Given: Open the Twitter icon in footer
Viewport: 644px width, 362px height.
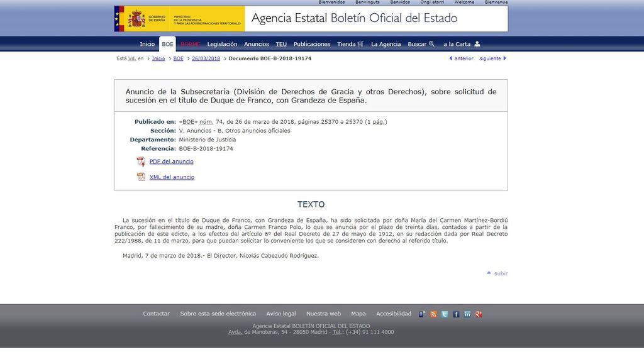Looking at the screenshot, I should pyautogui.click(x=445, y=314).
